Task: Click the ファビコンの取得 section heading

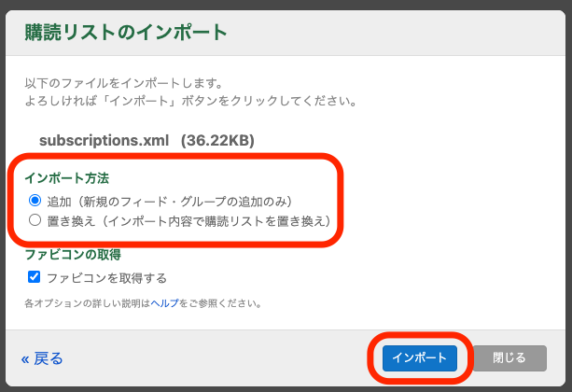Action: pos(73,254)
